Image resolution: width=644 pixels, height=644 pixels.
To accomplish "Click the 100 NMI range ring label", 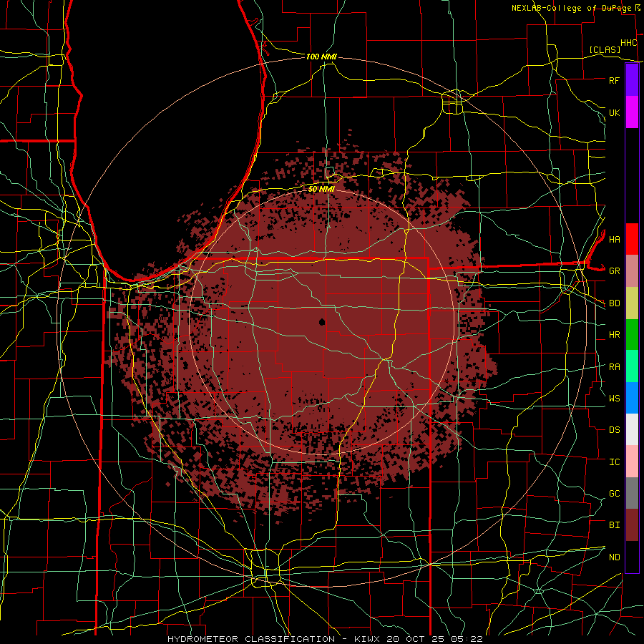I will [x=321, y=57].
